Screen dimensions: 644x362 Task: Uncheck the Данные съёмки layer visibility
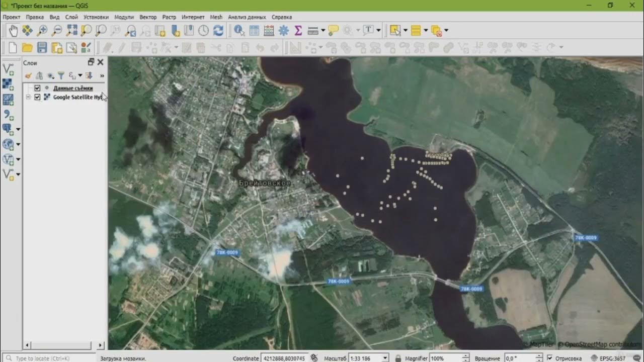point(37,88)
